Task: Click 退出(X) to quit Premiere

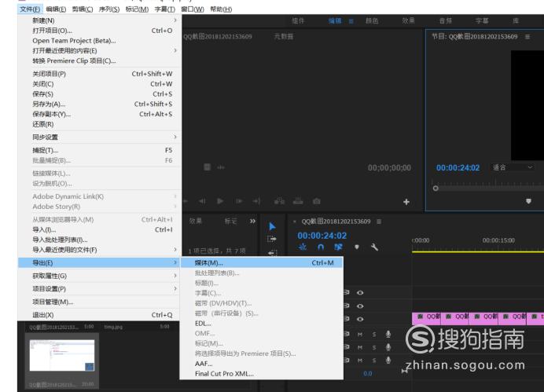Action: 99,315
